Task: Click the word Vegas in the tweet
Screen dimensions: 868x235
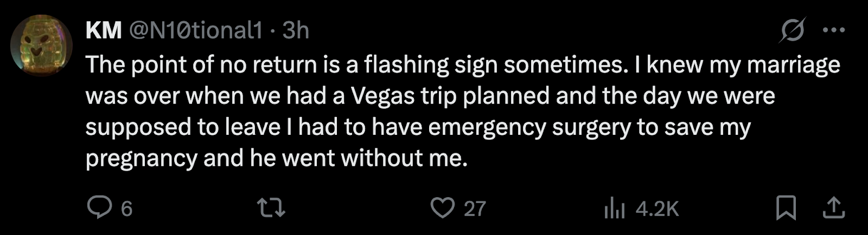Action: pos(382,96)
